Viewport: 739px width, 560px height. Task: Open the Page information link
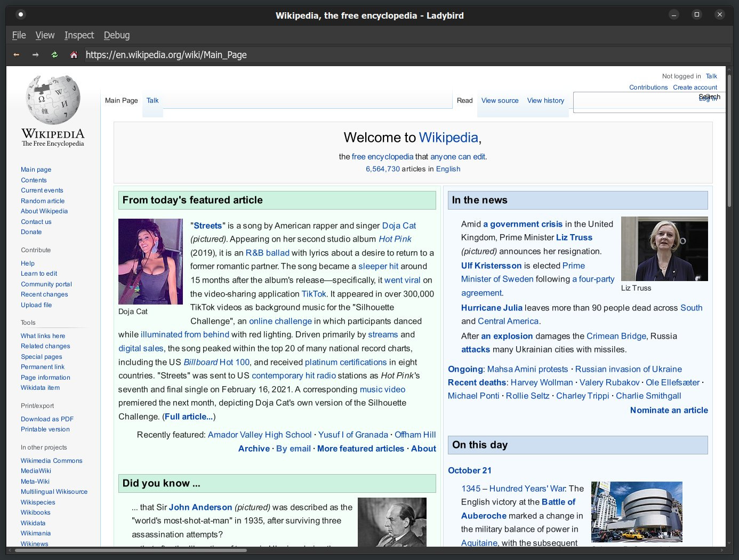(x=45, y=377)
